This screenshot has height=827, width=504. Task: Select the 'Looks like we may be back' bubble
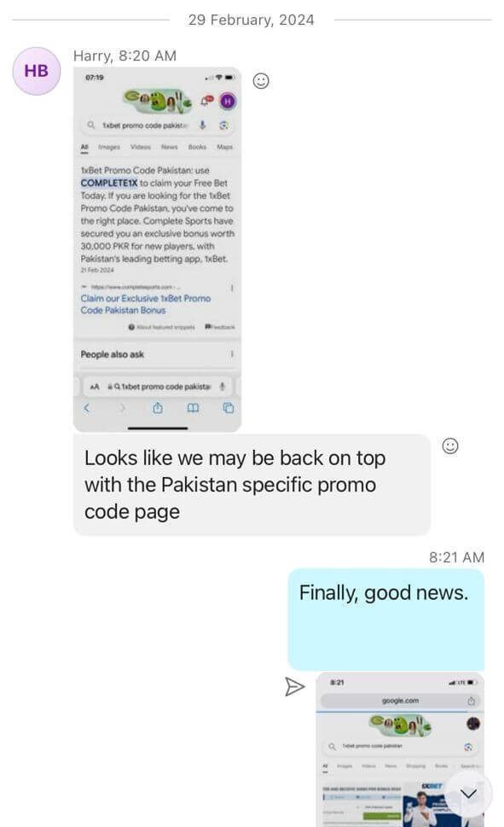[x=252, y=485]
